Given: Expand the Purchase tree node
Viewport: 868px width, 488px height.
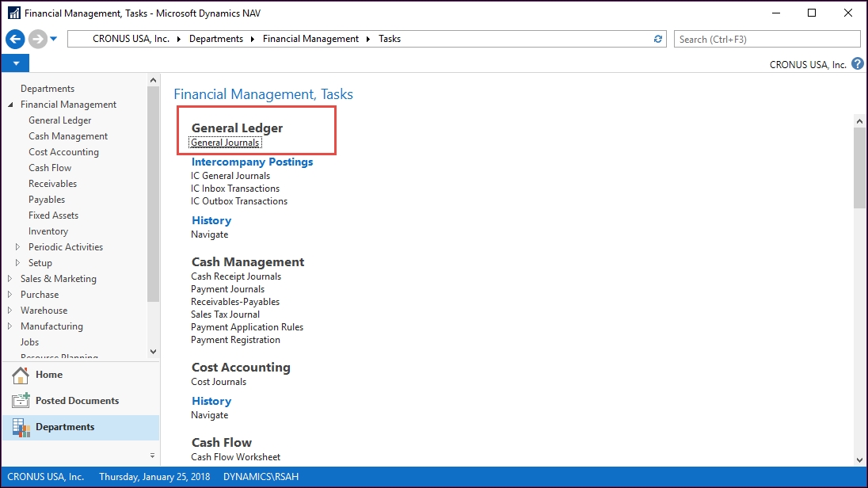Looking at the screenshot, I should tap(10, 295).
